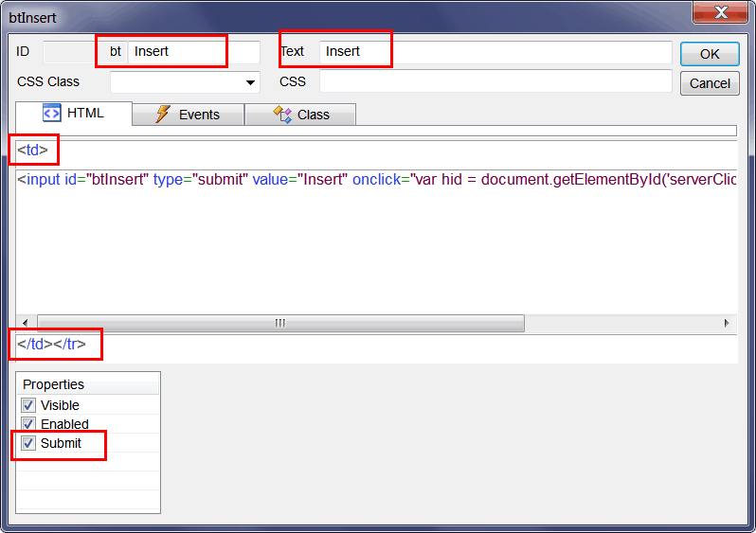Click the Events lightning bolt icon
Image resolution: width=756 pixels, height=533 pixels.
163,115
